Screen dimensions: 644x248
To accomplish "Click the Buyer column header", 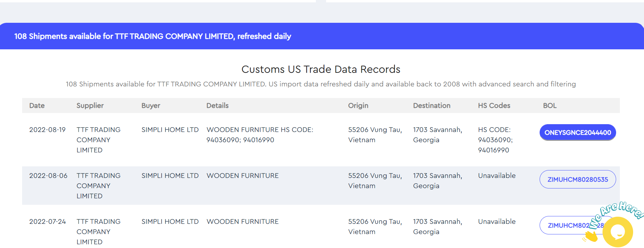I will tap(151, 105).
